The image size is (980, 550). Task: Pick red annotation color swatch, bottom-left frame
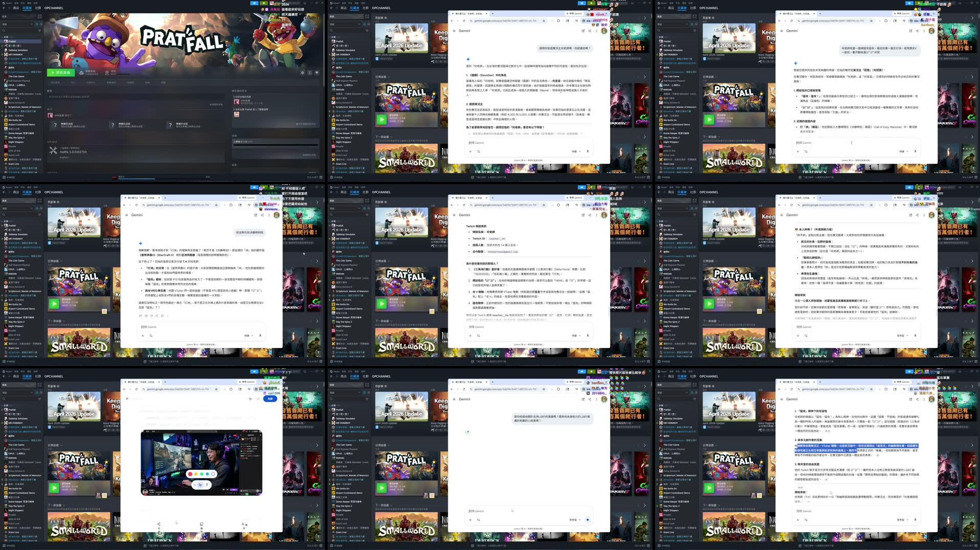point(190,474)
